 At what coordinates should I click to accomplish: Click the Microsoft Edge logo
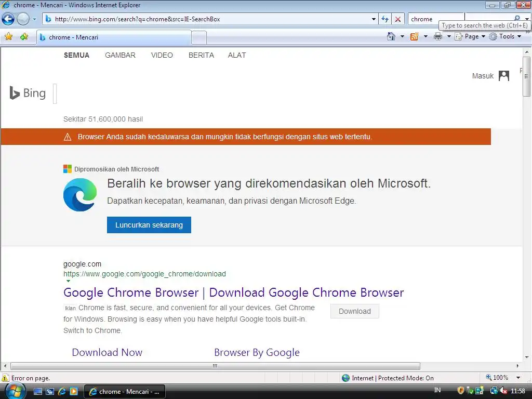pyautogui.click(x=80, y=195)
